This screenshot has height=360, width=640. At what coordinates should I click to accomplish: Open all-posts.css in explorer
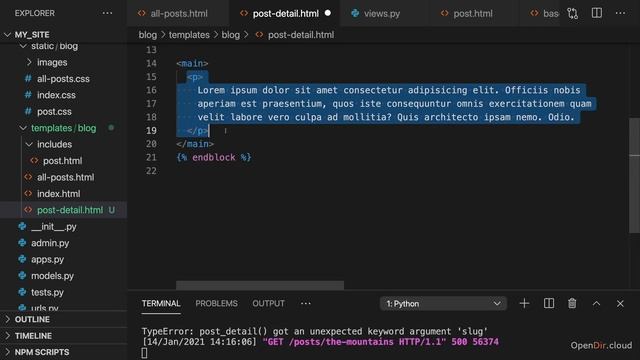pyautogui.click(x=63, y=79)
